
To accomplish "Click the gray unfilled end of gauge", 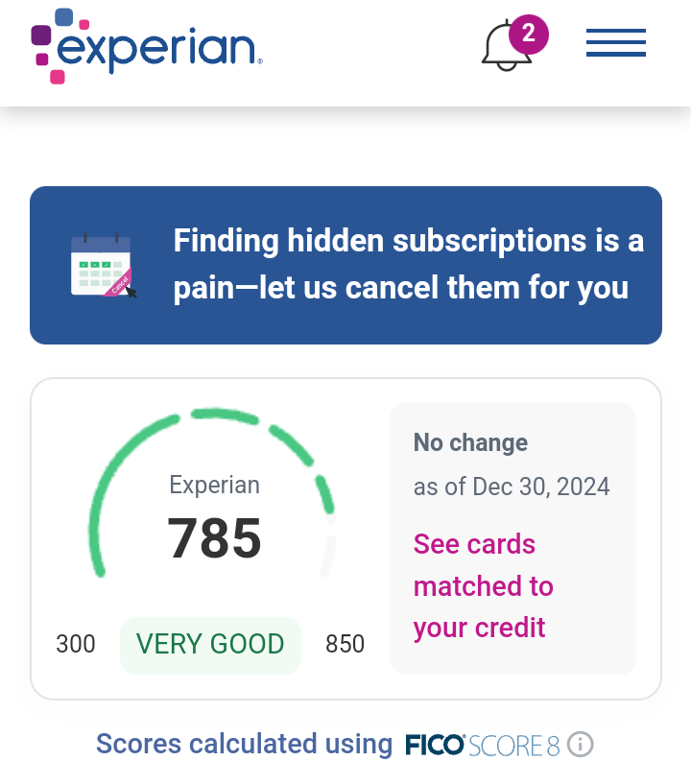I will (x=328, y=557).
